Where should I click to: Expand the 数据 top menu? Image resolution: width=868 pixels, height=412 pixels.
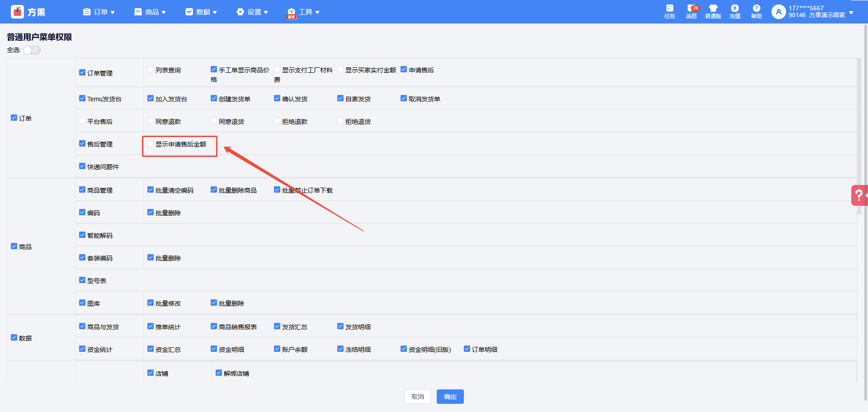[201, 12]
